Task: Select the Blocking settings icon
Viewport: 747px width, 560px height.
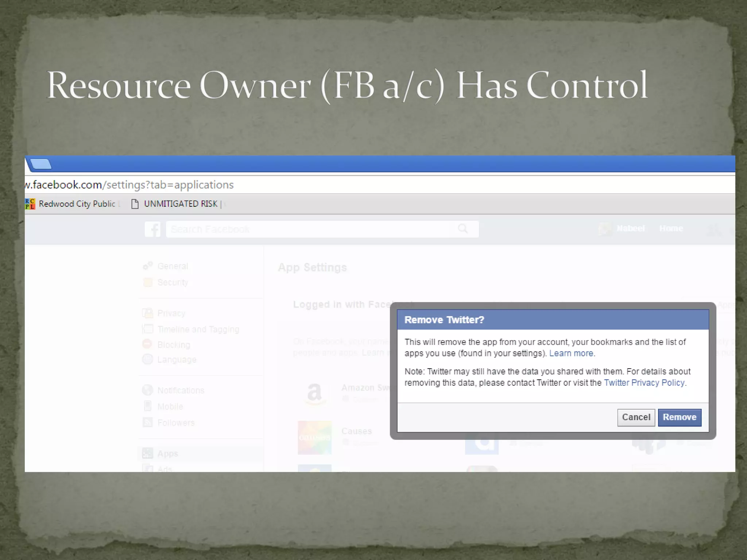Action: tap(147, 344)
